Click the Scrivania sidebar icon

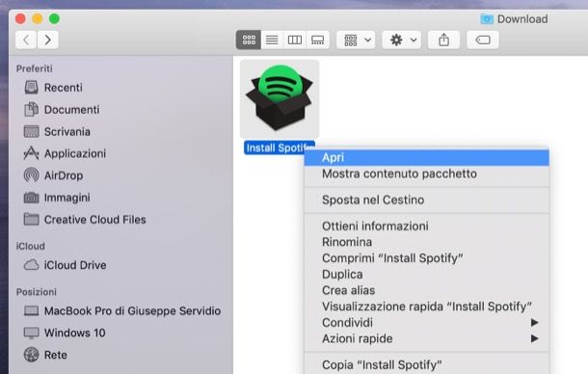31,132
